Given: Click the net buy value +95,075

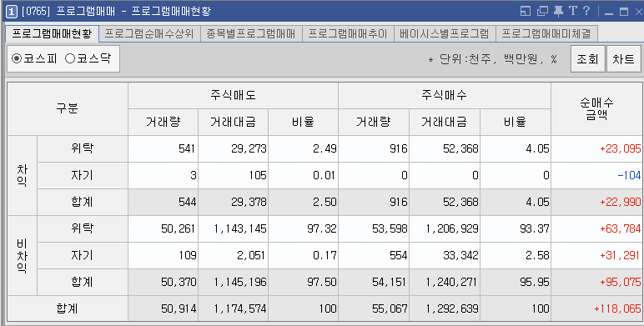Looking at the screenshot, I should coord(596,282).
